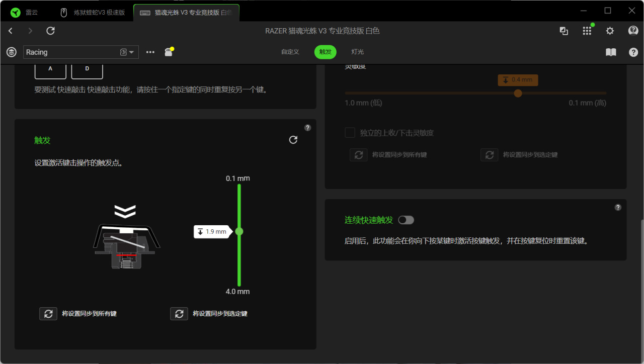Open the modules grid icon
This screenshot has height=364, width=644.
[587, 31]
